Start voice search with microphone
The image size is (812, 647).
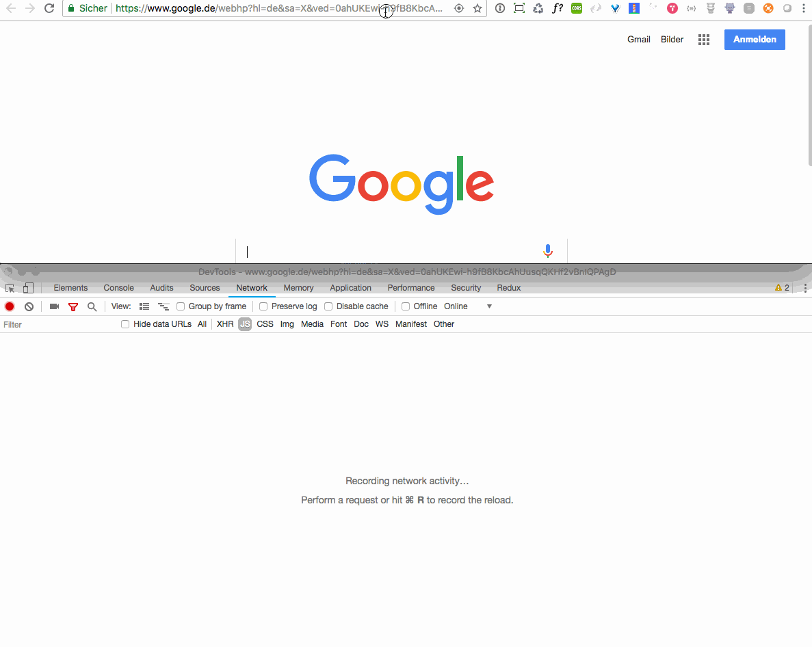[x=547, y=251]
